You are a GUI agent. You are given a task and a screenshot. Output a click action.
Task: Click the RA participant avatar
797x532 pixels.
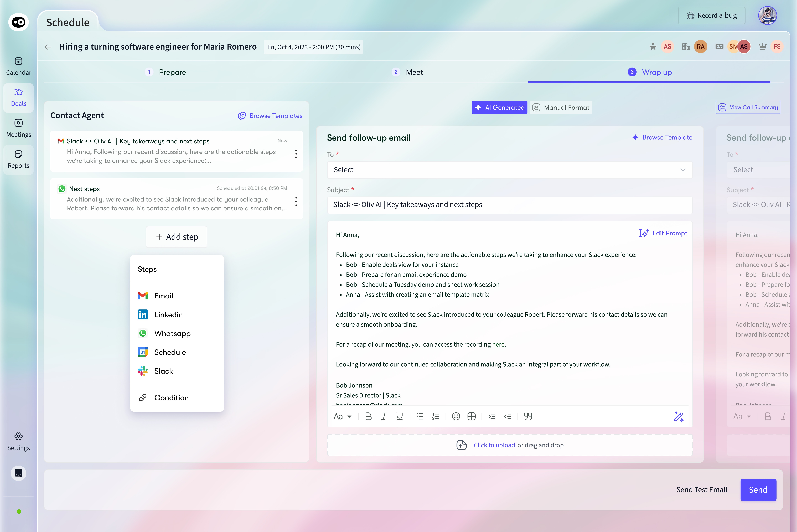point(701,47)
